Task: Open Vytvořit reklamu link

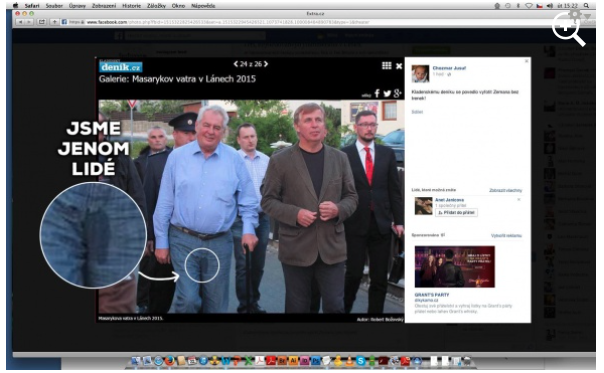Action: [x=506, y=235]
